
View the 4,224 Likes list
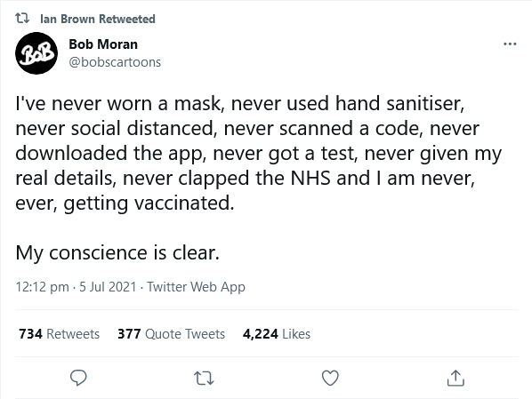point(276,334)
